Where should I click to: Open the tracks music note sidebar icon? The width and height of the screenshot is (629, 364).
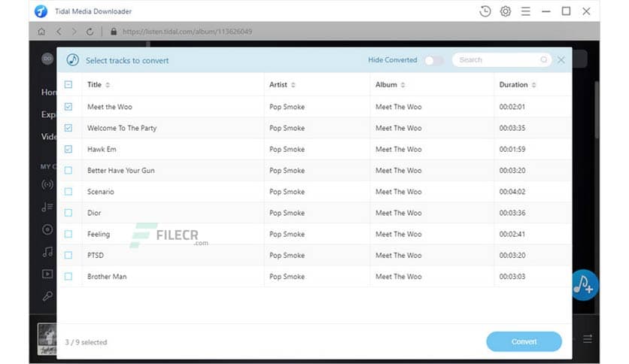(x=47, y=252)
